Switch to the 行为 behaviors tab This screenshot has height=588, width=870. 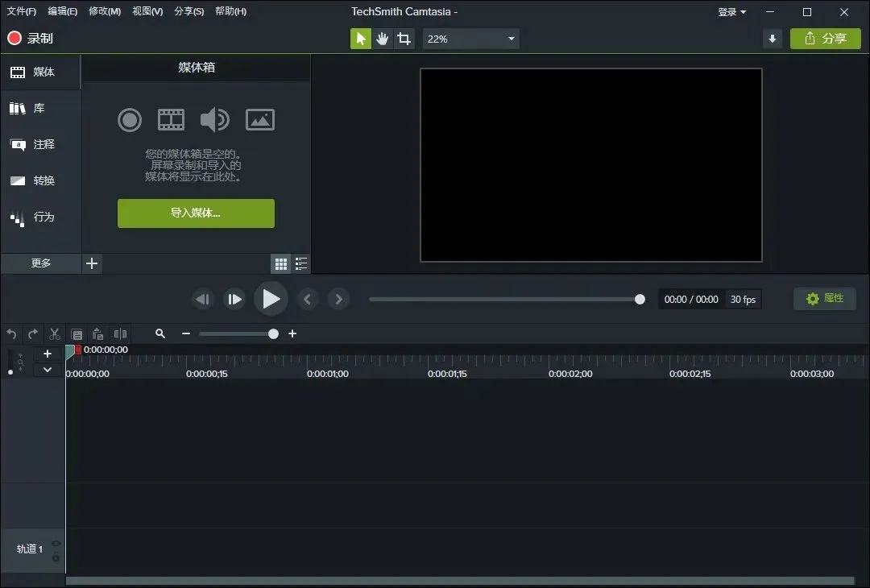click(40, 217)
